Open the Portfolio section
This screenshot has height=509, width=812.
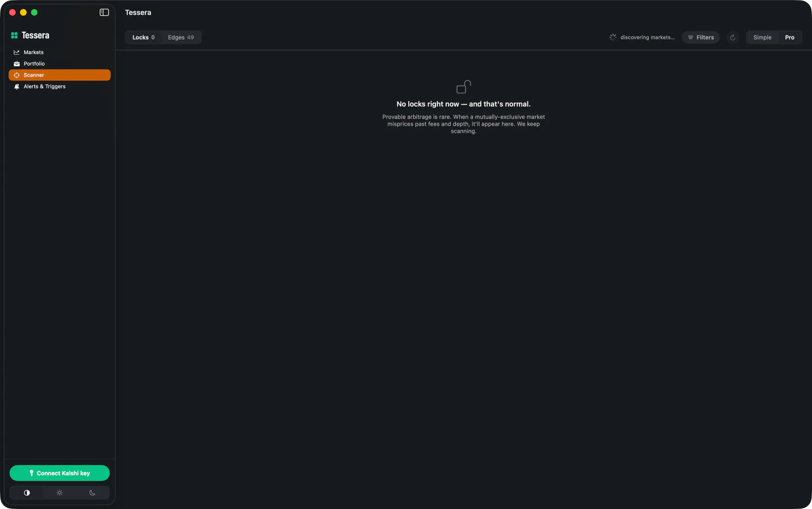(59, 64)
